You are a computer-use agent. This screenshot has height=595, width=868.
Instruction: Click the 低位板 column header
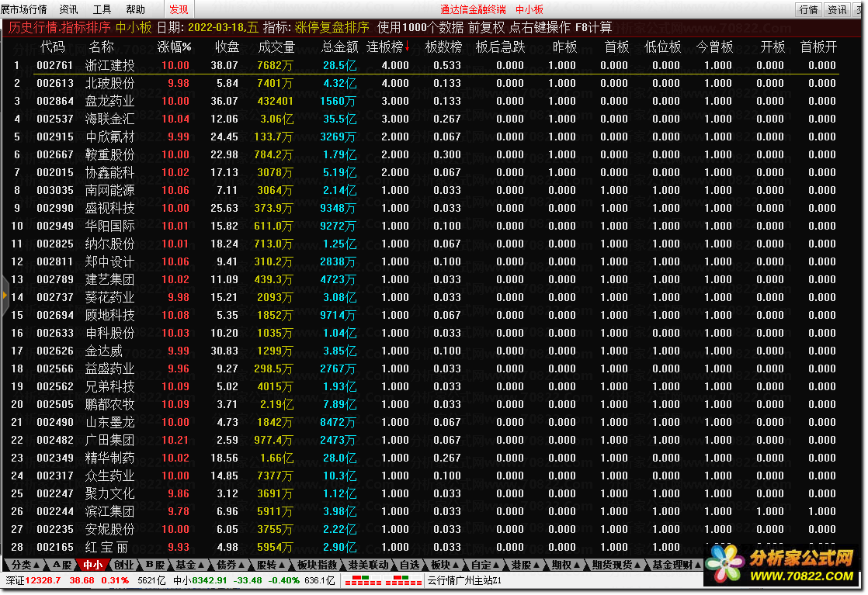662,47
